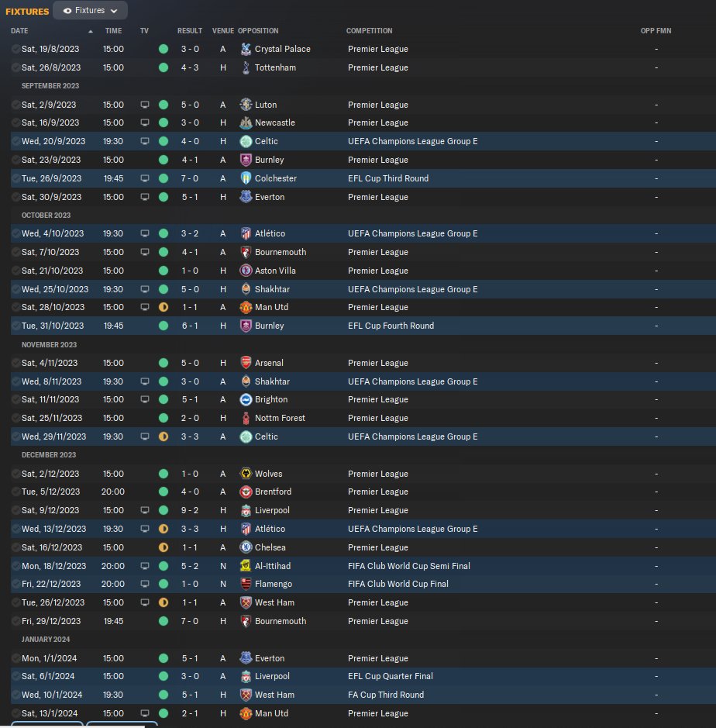Toggle the tick on Sat 7/10/2023 row

[15, 252]
